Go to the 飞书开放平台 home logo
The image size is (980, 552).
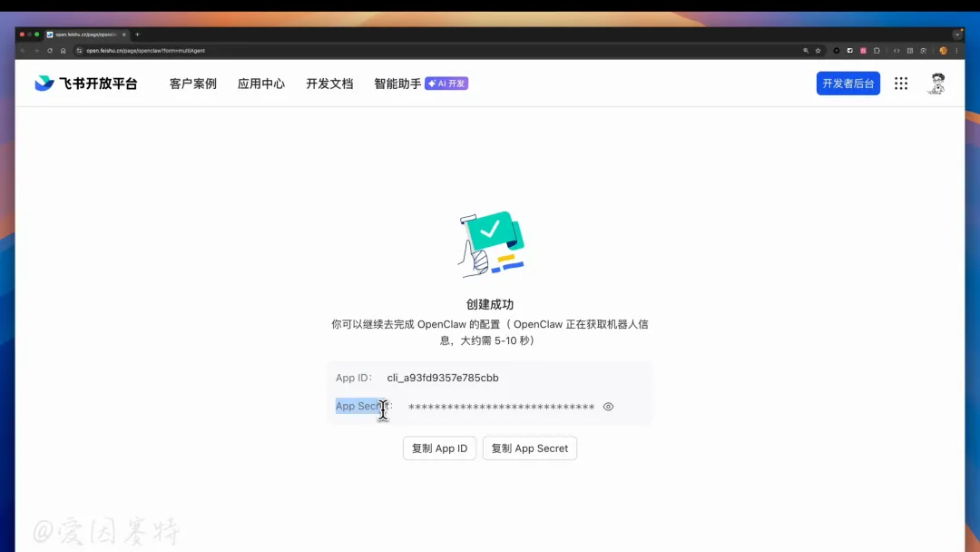point(85,84)
